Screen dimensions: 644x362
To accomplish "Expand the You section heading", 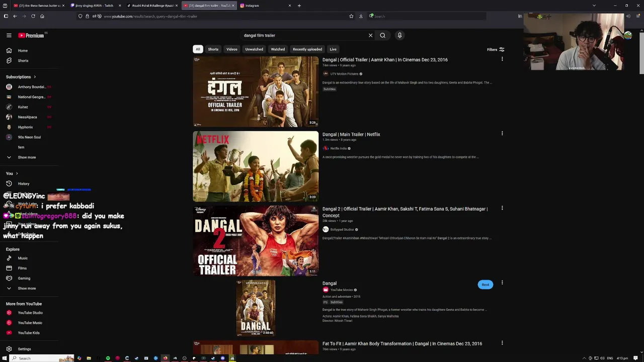I will pos(12,173).
